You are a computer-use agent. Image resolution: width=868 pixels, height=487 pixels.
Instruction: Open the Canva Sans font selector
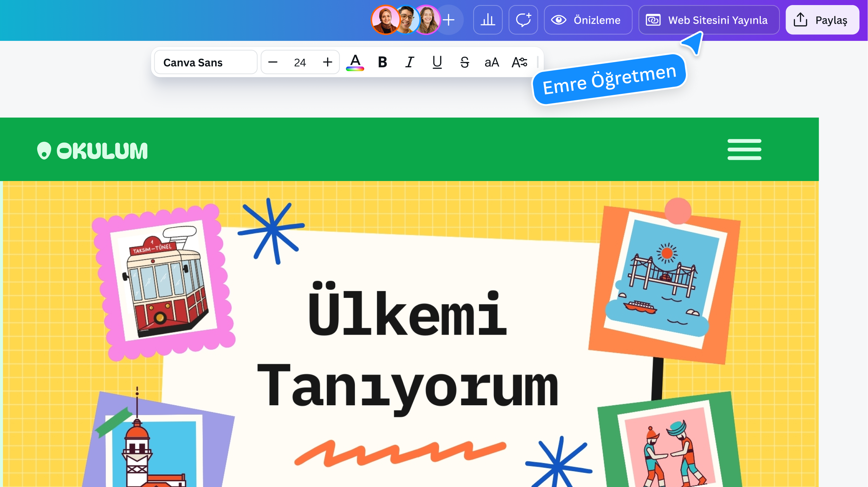tap(206, 62)
